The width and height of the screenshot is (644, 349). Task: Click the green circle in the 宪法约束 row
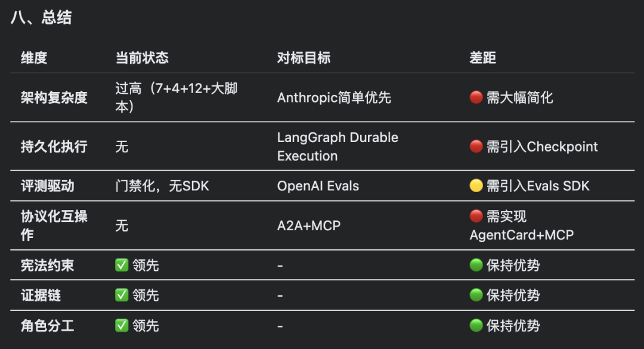(476, 265)
